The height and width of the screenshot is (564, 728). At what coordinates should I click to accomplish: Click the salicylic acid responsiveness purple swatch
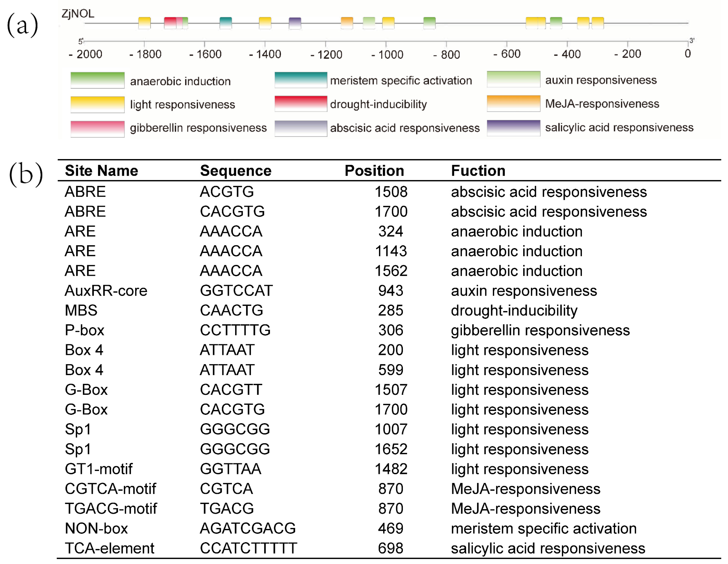[513, 128]
